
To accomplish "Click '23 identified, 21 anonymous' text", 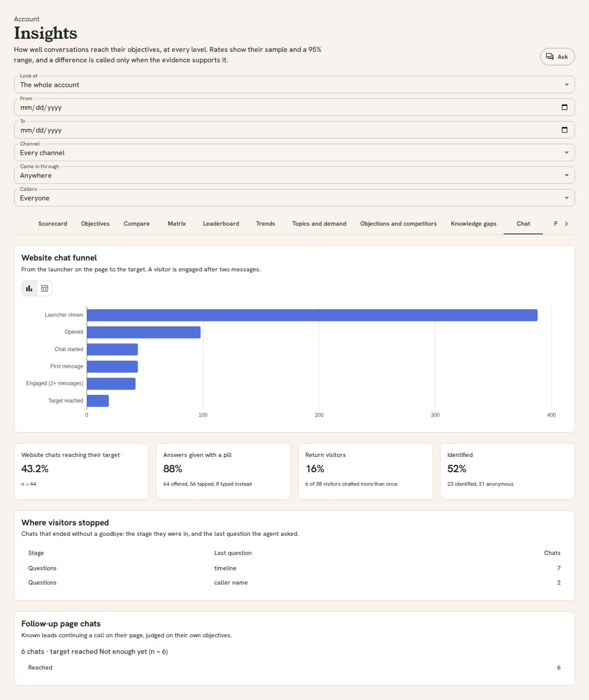I will click(x=480, y=484).
